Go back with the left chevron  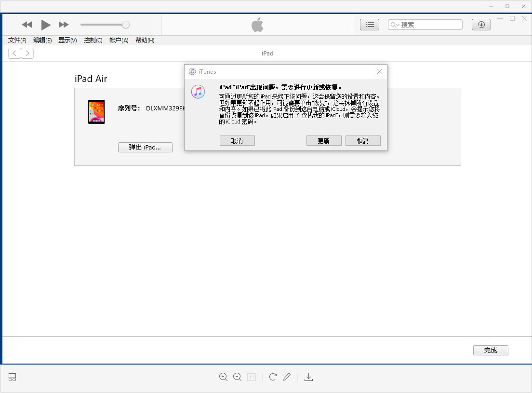14,53
